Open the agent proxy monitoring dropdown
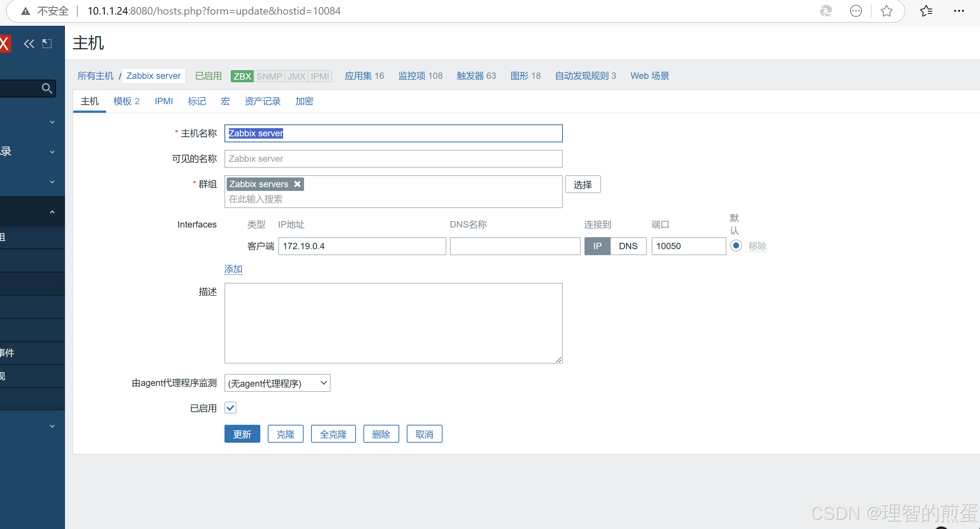Viewport: 980px width, 529px height. [x=277, y=383]
